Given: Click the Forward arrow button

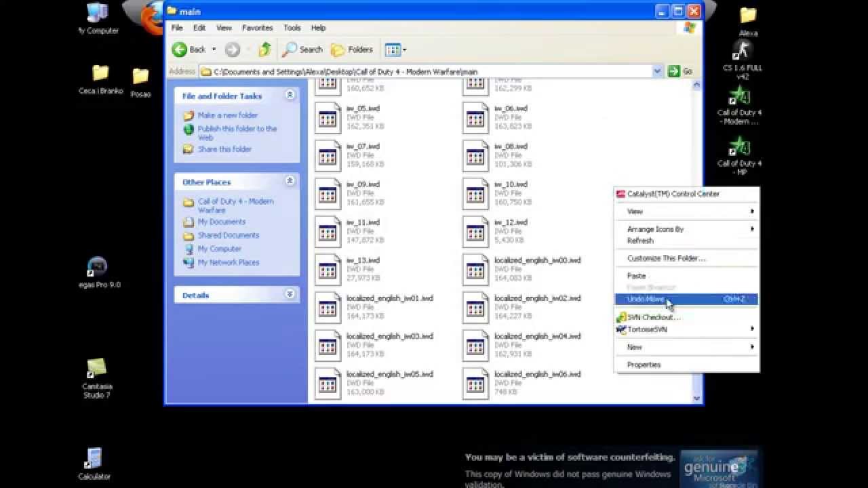Looking at the screenshot, I should click(233, 49).
